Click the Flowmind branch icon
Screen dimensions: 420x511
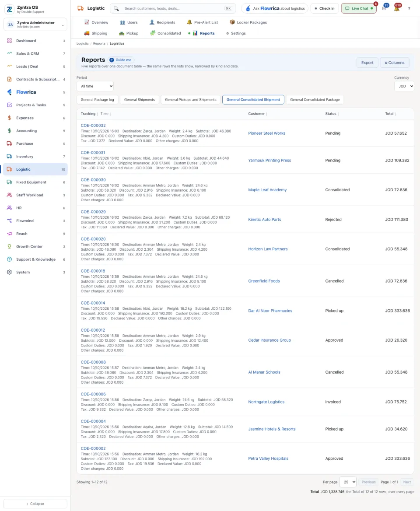pos(10,220)
